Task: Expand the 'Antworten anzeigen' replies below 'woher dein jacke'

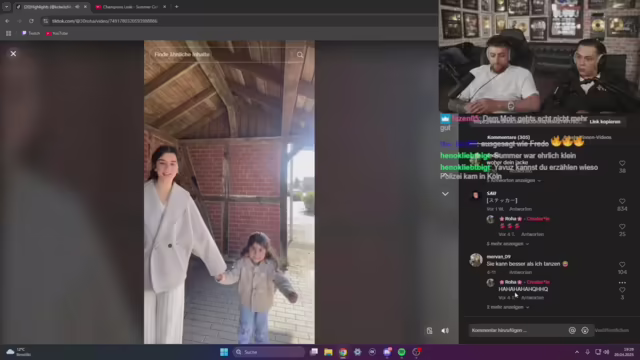Action: point(514,180)
